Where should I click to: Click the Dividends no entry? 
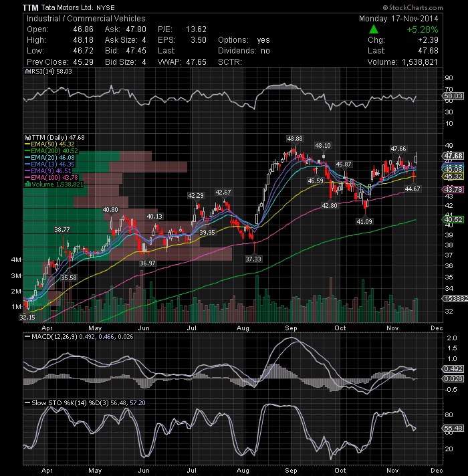244,51
